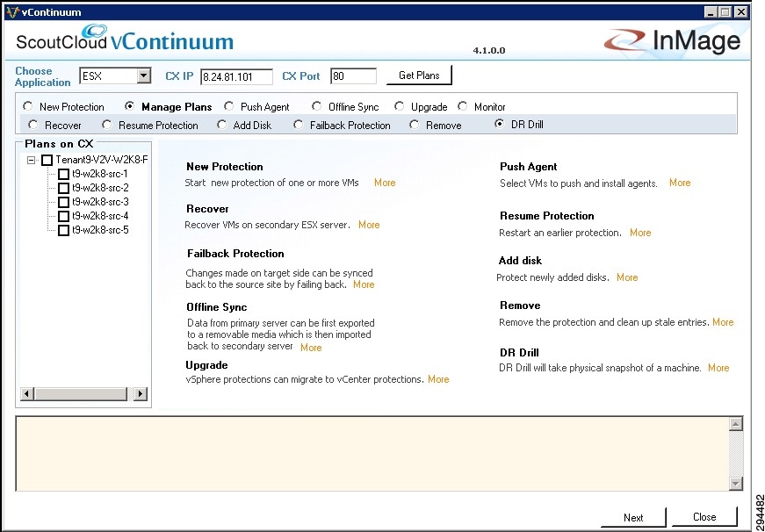Collapse the Tenant9-V2V-W2K8-F tree node
The height and width of the screenshot is (532, 765).
coord(32,160)
